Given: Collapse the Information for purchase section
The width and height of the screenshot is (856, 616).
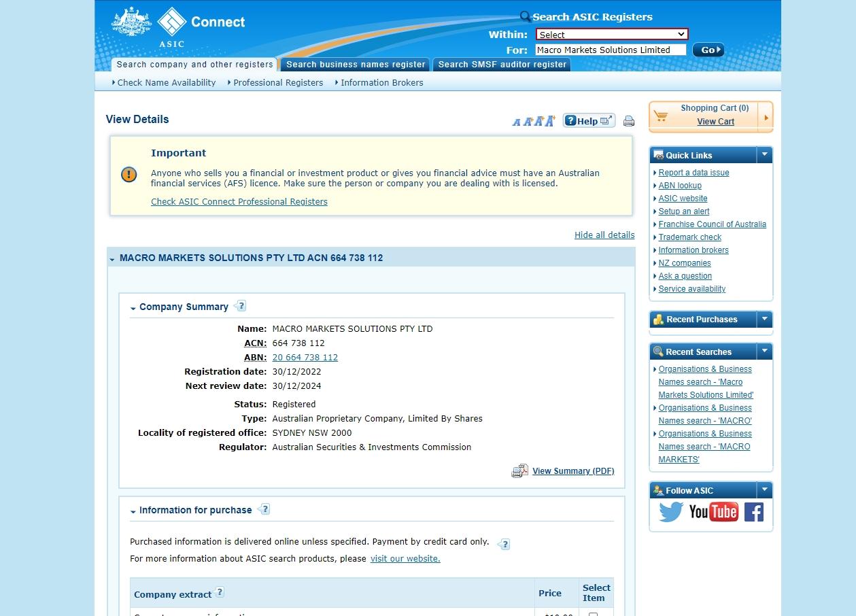Looking at the screenshot, I should pos(133,511).
